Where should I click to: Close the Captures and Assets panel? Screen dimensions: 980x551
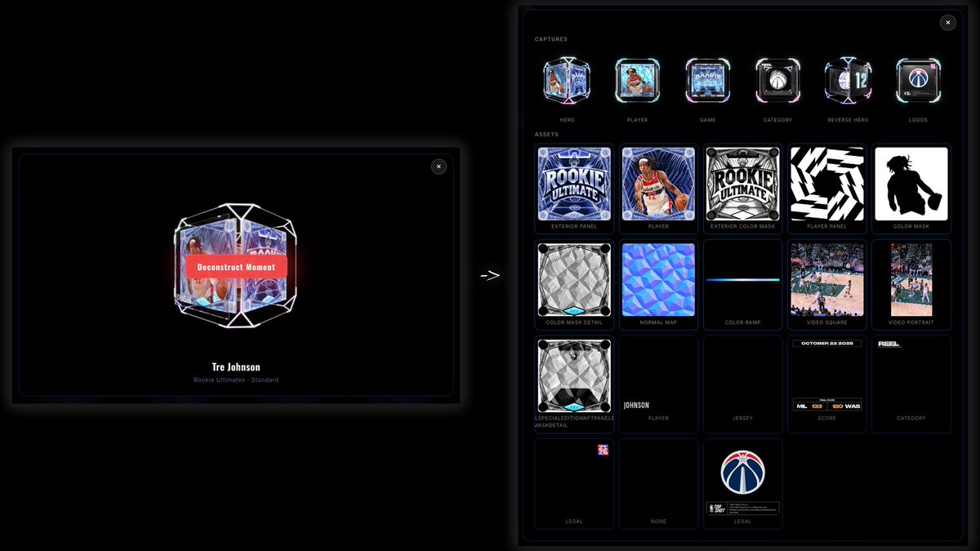pos(948,23)
